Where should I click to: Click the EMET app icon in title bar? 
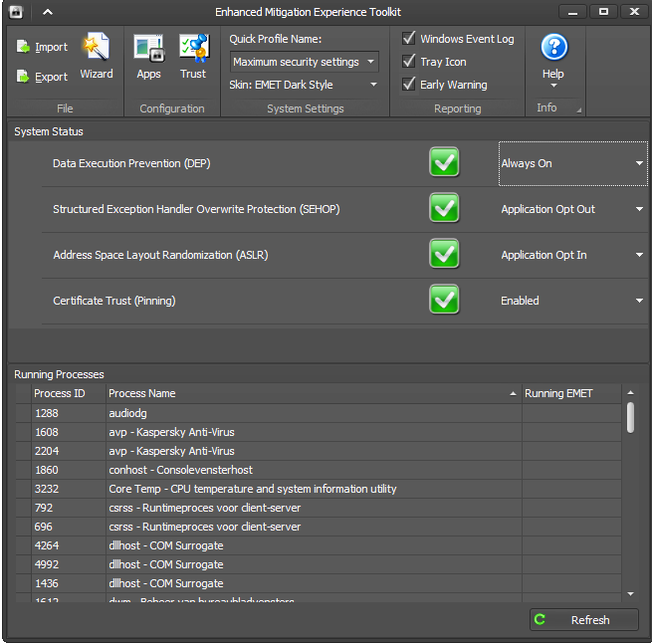[x=16, y=12]
